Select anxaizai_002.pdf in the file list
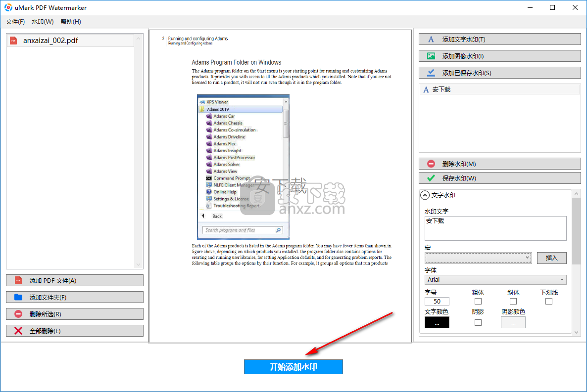 point(70,41)
